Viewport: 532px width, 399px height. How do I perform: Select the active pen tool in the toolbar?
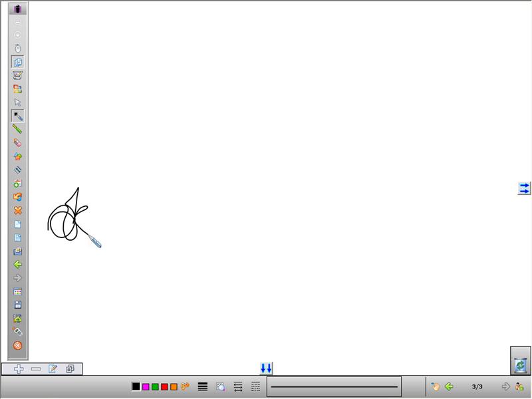coord(18,116)
